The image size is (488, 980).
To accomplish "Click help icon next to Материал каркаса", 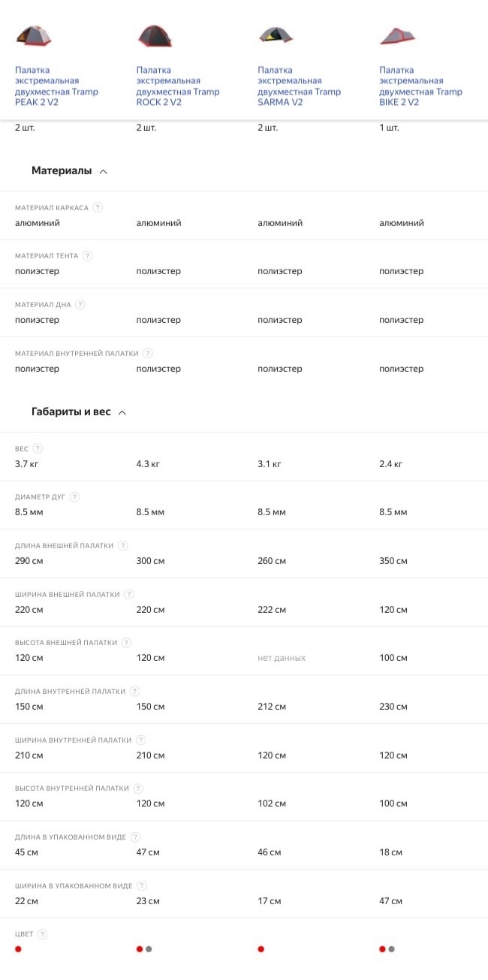I will (x=98, y=207).
